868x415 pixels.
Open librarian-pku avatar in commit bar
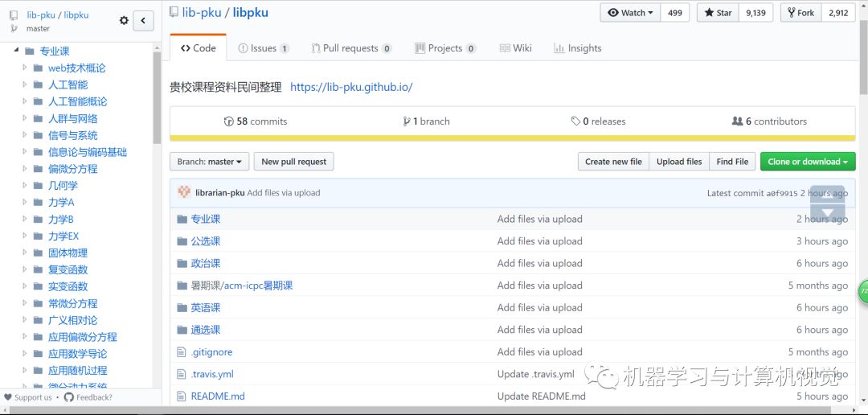pos(184,192)
